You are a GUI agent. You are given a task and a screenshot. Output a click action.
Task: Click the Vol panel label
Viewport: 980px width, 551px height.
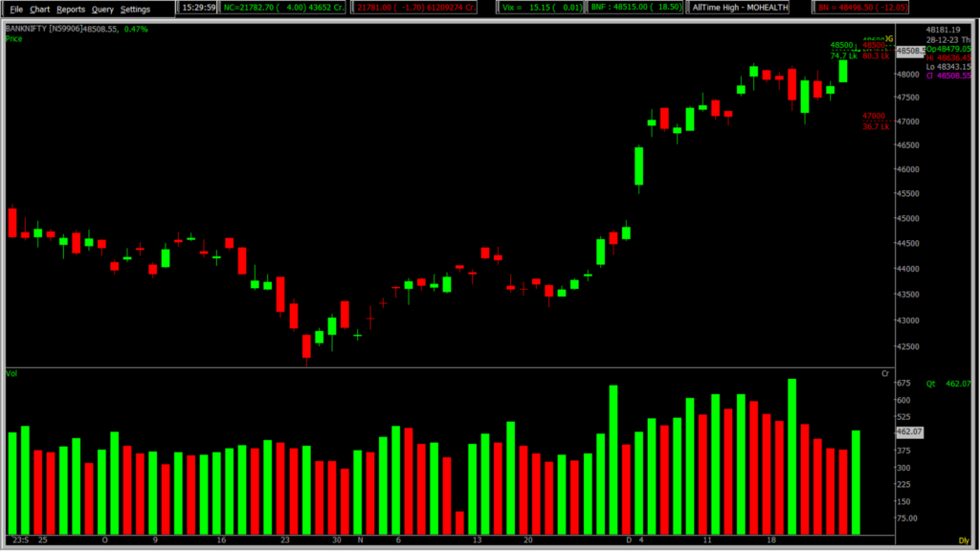(11, 371)
